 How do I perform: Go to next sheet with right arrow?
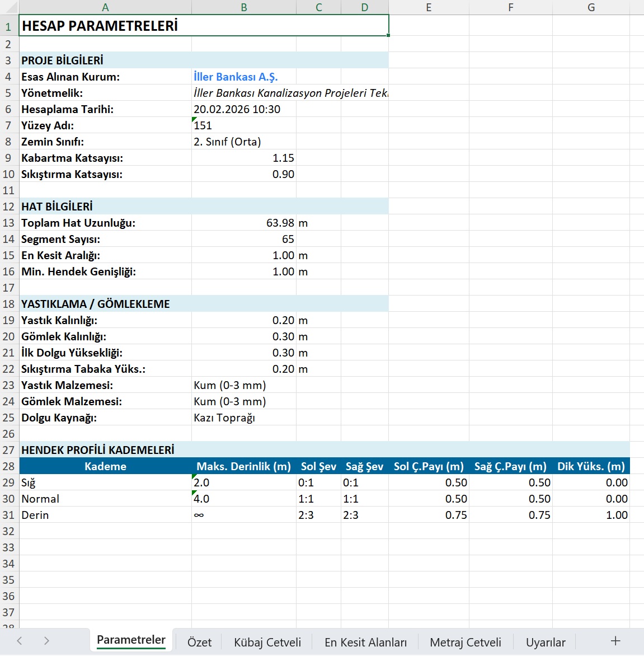pos(46,640)
